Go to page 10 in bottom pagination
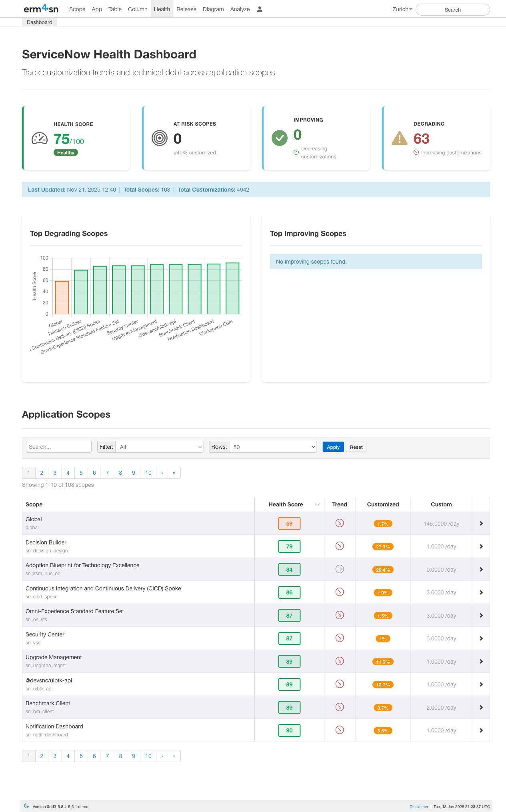The width and height of the screenshot is (506, 812). click(x=148, y=756)
